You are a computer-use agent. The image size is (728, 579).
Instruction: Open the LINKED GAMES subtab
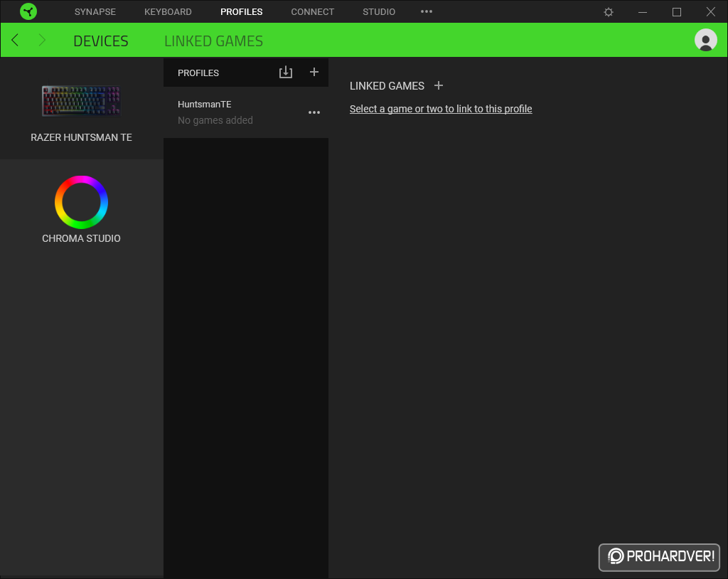[x=213, y=41]
